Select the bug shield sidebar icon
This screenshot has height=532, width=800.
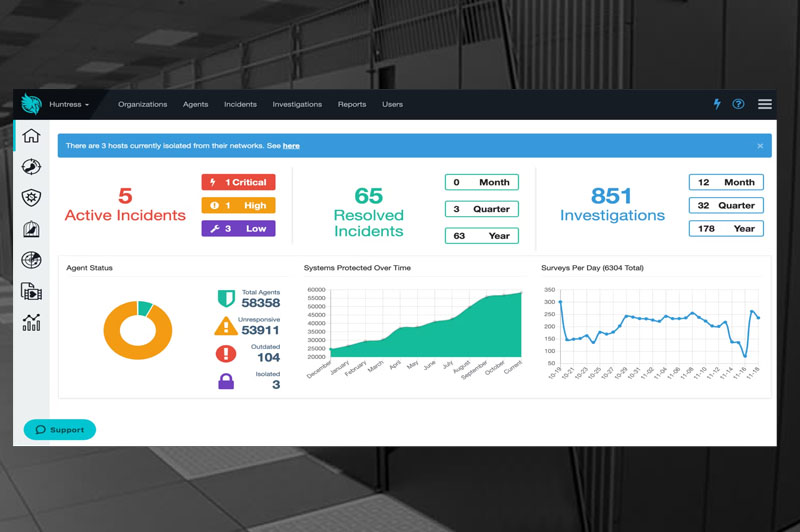(31, 198)
